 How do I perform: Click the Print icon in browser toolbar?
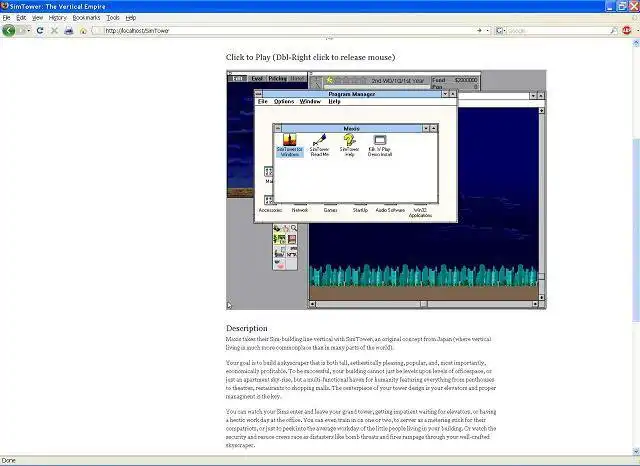click(x=69, y=31)
